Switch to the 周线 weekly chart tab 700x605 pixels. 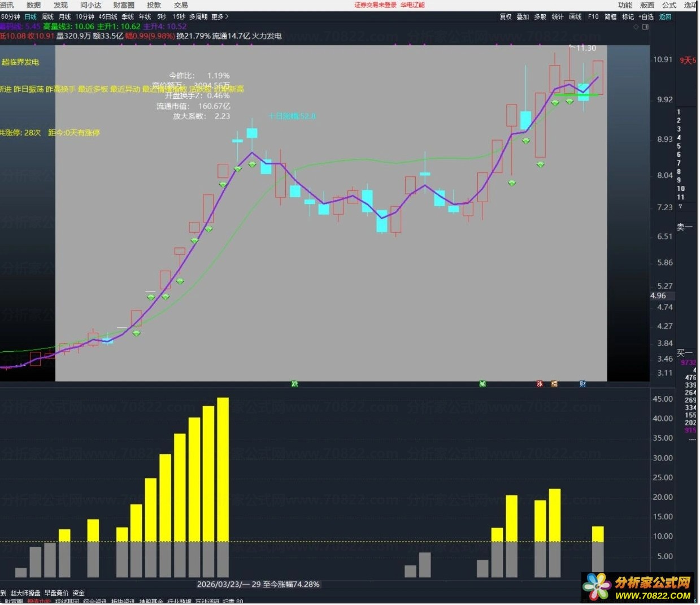click(x=48, y=17)
